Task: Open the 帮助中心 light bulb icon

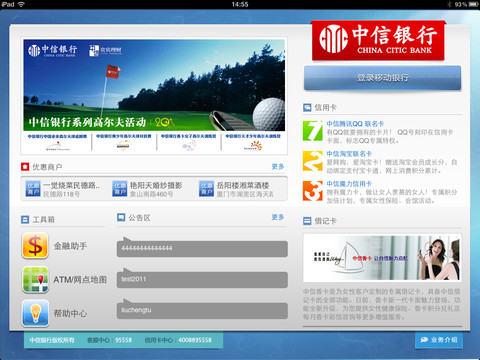Action: (x=35, y=313)
